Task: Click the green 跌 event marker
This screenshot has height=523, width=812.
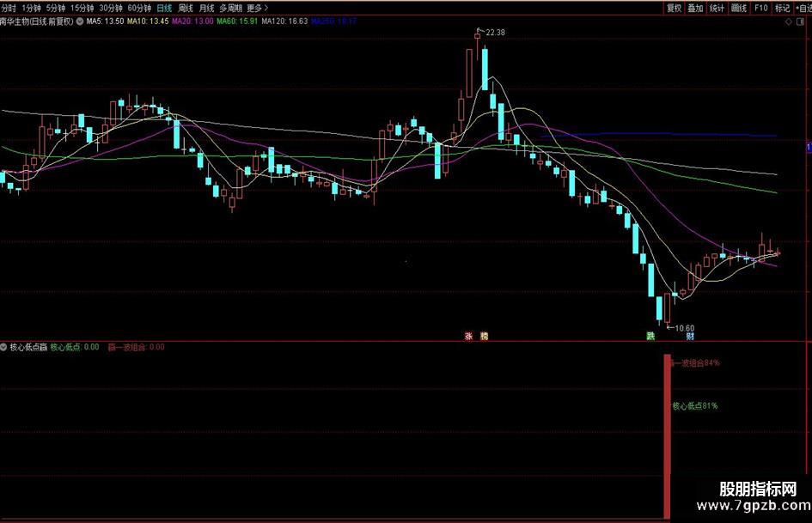Action: point(650,336)
